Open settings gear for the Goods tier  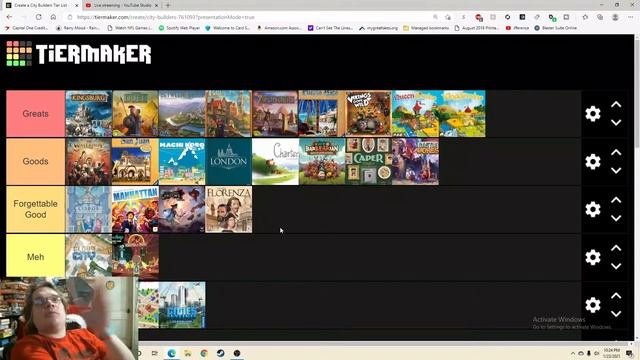[593, 162]
